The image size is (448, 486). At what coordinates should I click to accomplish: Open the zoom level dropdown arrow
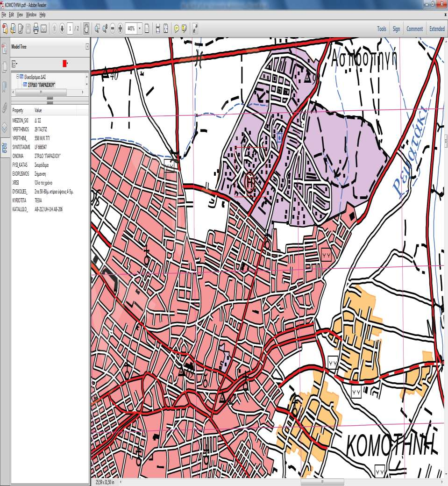coord(139,29)
